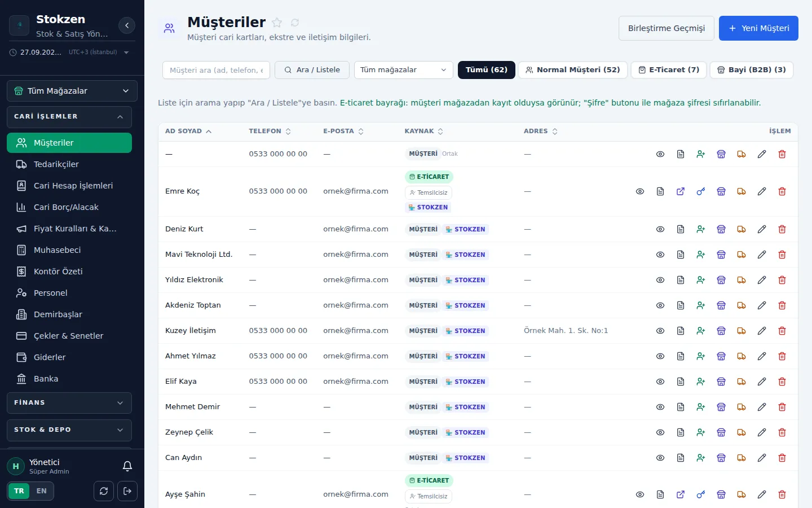812x508 pixels.
Task: Sort by the TELEFON column header
Action: click(x=270, y=131)
